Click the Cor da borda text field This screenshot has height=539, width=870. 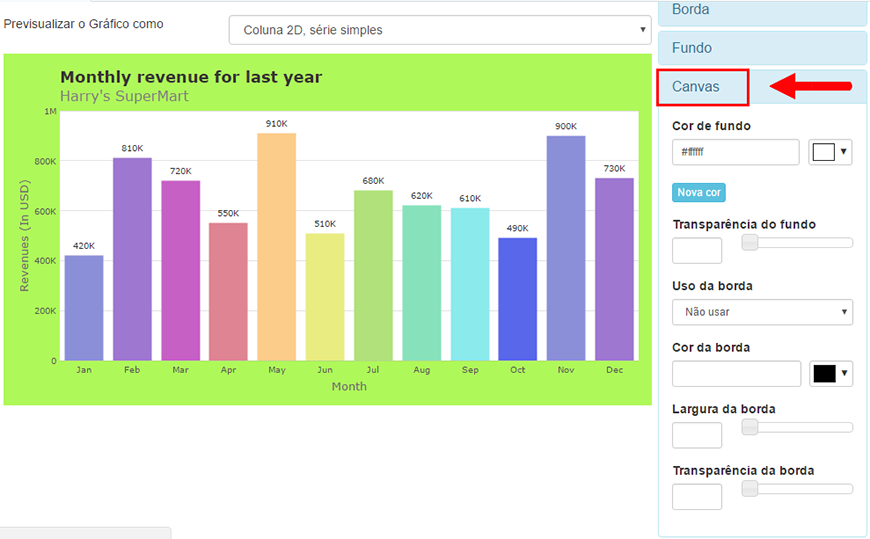(736, 374)
